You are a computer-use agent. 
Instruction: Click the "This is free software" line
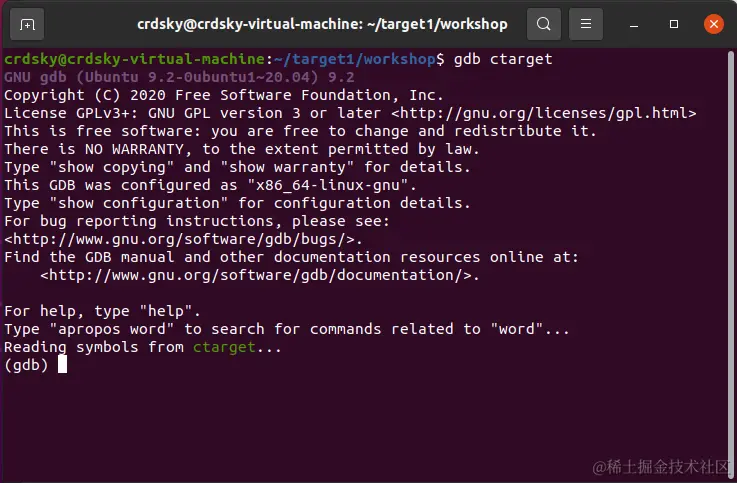point(300,131)
